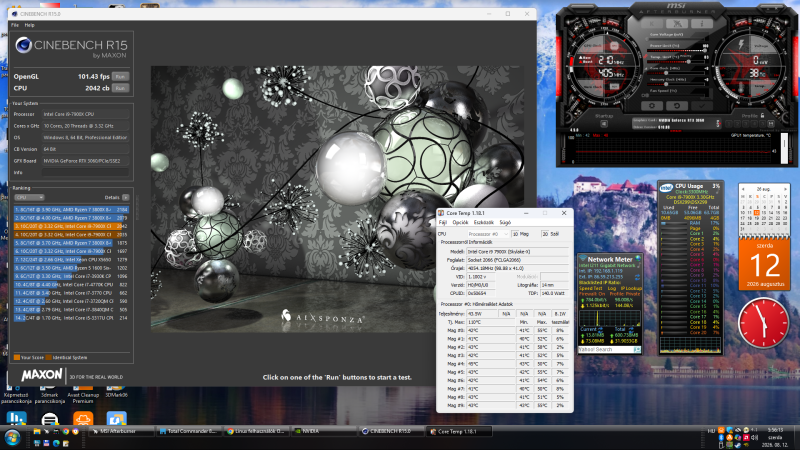Image resolution: width=800 pixels, height=450 pixels.
Task: Click the red analog clock gadget
Action: [x=763, y=323]
